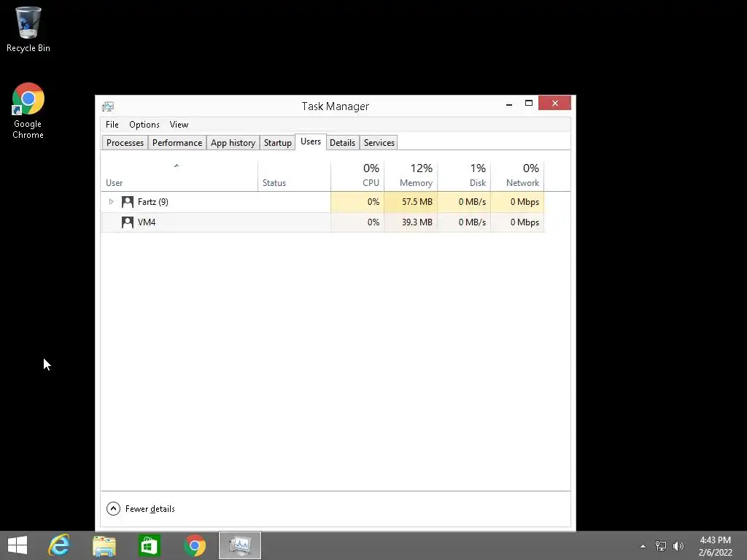Launch Chrome from the taskbar
This screenshot has height=560, width=747.
coord(194,545)
